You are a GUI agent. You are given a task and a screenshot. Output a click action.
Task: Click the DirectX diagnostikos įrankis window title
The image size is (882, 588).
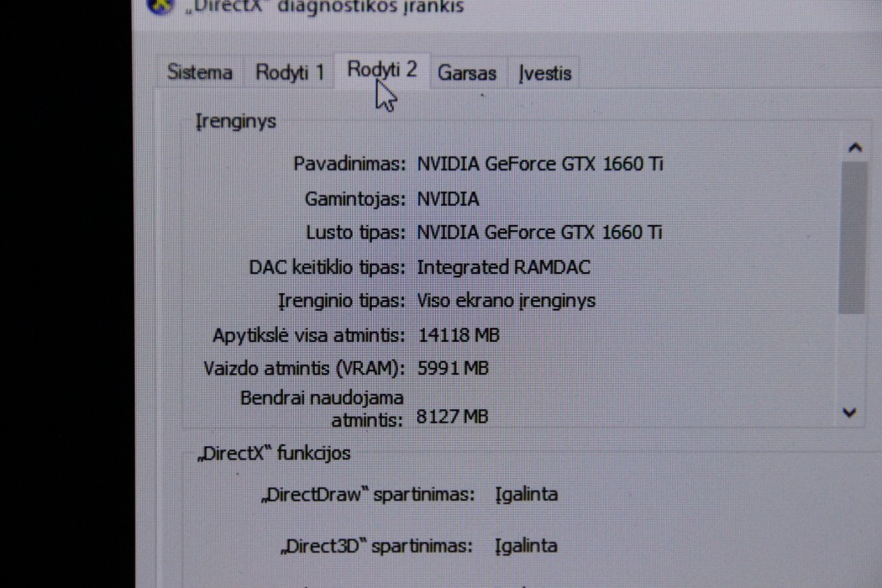[324, 8]
